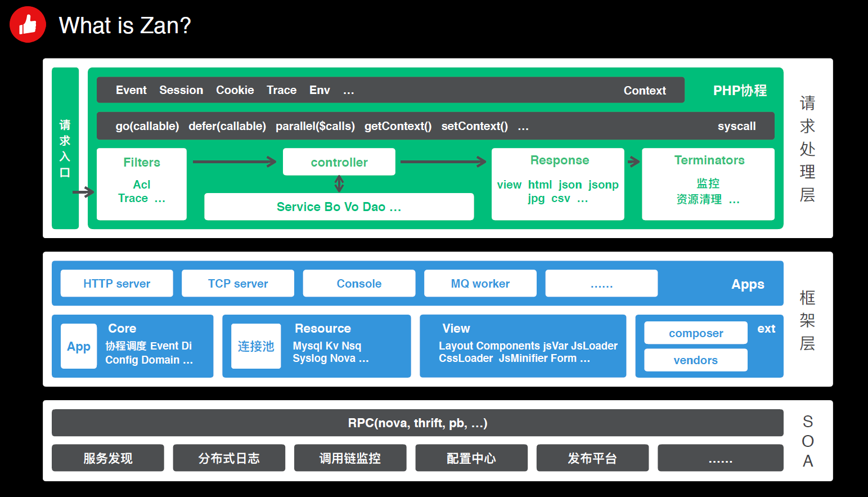Image resolution: width=868 pixels, height=497 pixels.
Task: Click the arrow between controller and Response
Action: pyautogui.click(x=443, y=162)
